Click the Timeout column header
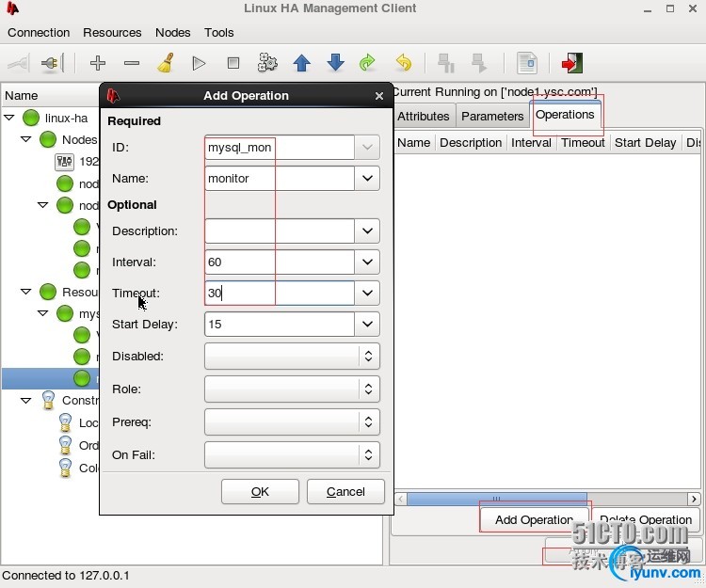This screenshot has width=706, height=588. 583,143
